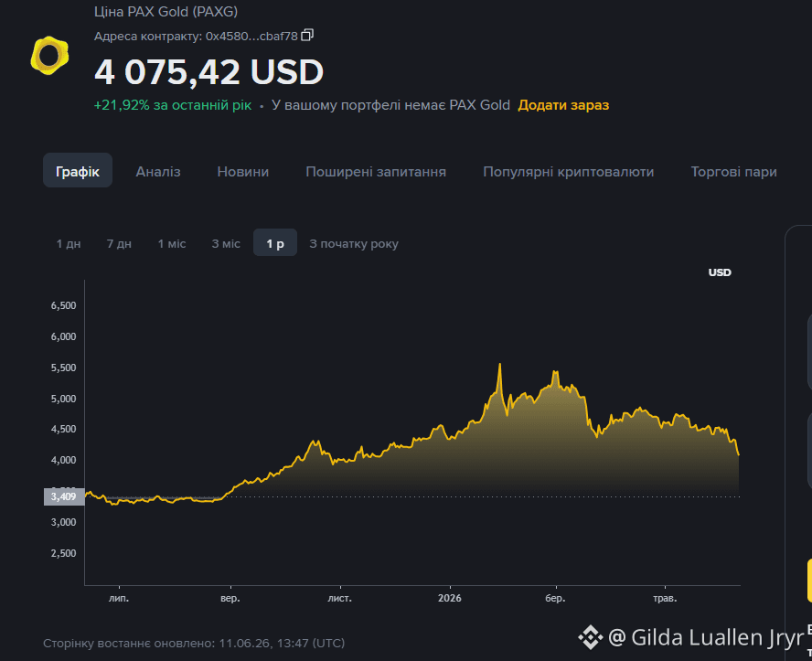Click the +21,92% за останній рік text

[173, 105]
